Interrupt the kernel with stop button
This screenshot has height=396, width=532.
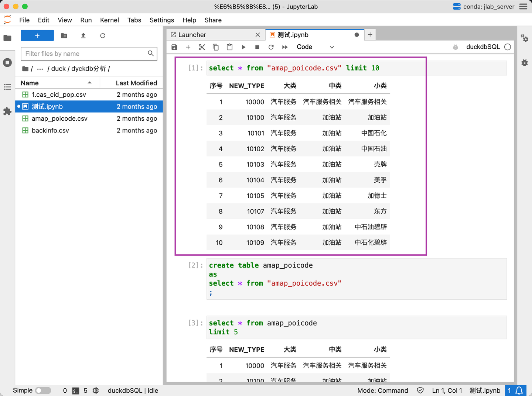point(257,47)
